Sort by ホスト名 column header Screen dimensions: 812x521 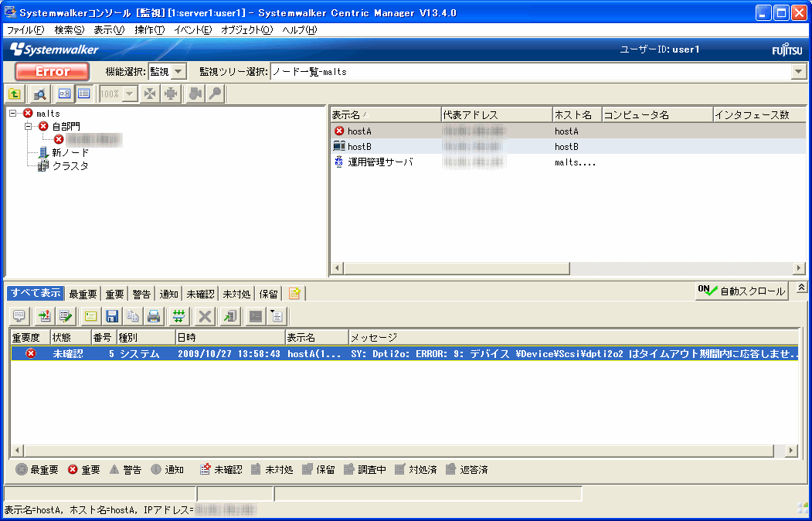point(577,114)
